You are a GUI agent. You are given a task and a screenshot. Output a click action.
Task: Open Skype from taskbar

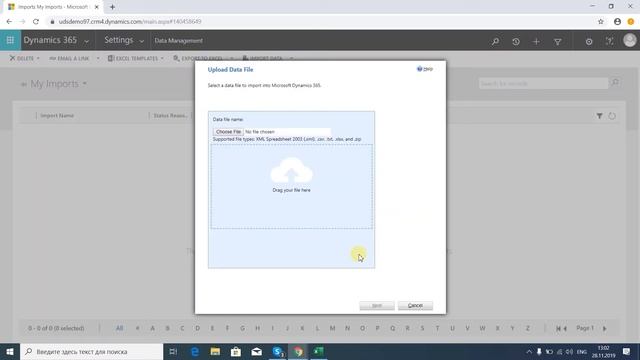(x=278, y=351)
